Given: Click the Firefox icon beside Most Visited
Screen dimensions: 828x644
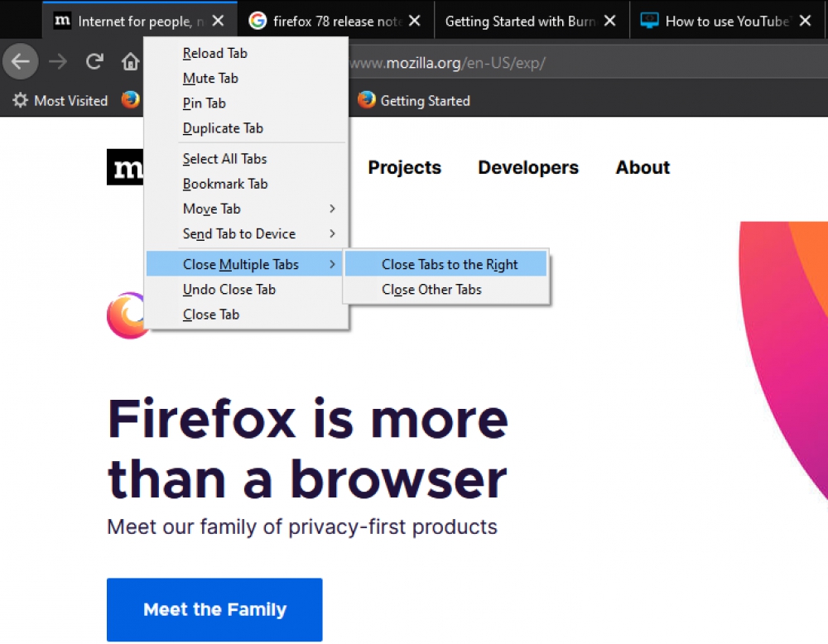Looking at the screenshot, I should [131, 99].
